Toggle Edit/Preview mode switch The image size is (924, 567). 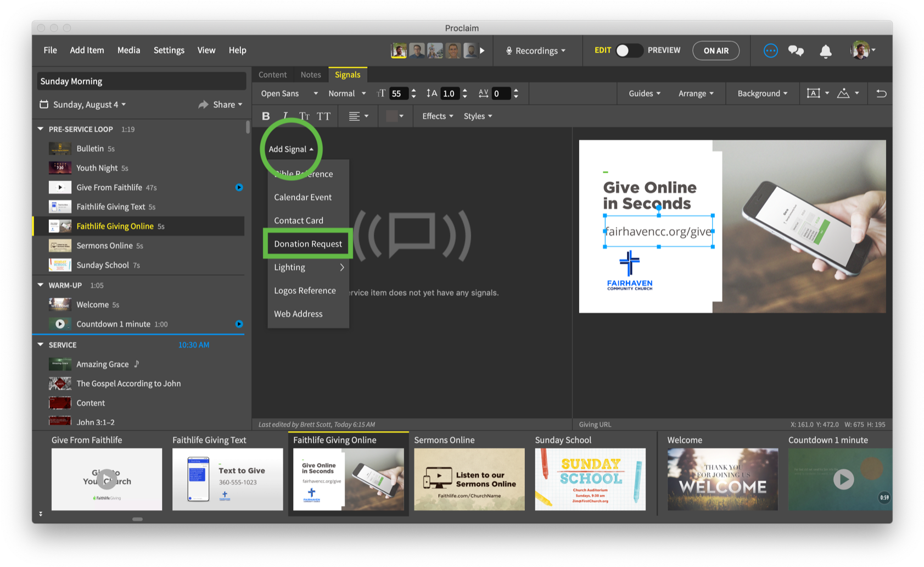pos(629,51)
